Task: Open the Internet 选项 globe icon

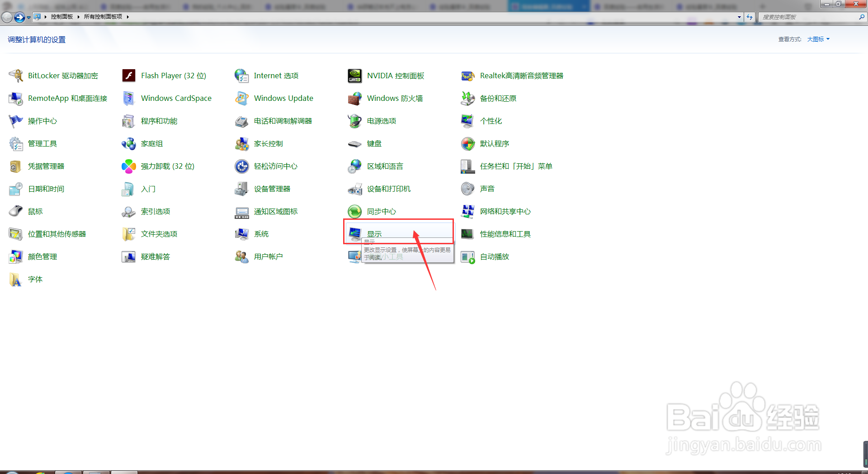Action: pyautogui.click(x=242, y=76)
